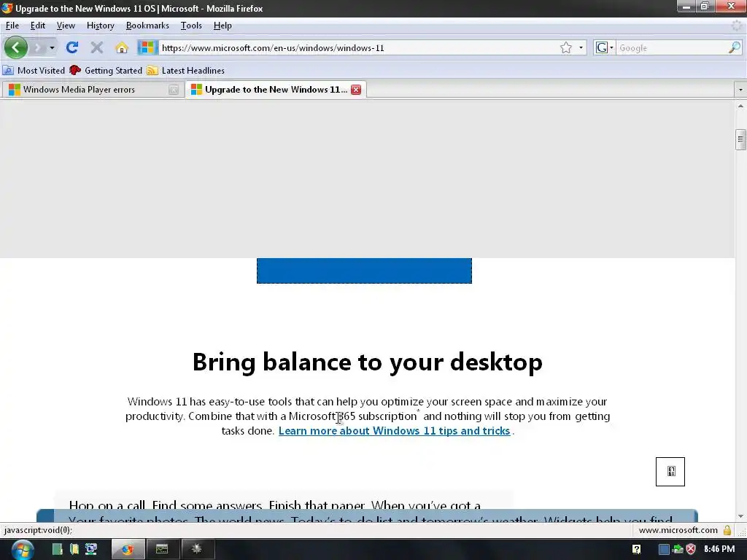This screenshot has height=560, width=747.
Task: Open the File menu
Action: coord(12,26)
